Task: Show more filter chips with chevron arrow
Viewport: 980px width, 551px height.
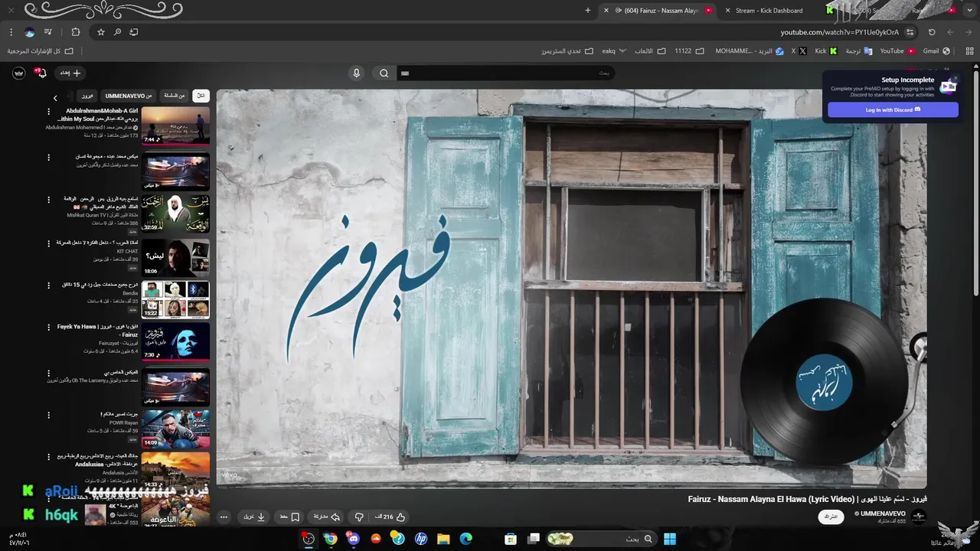Action: point(55,98)
